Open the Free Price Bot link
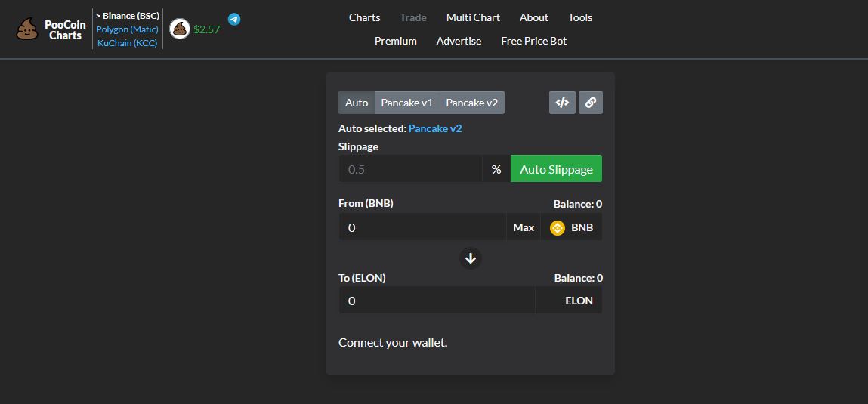This screenshot has width=868, height=404. click(533, 41)
